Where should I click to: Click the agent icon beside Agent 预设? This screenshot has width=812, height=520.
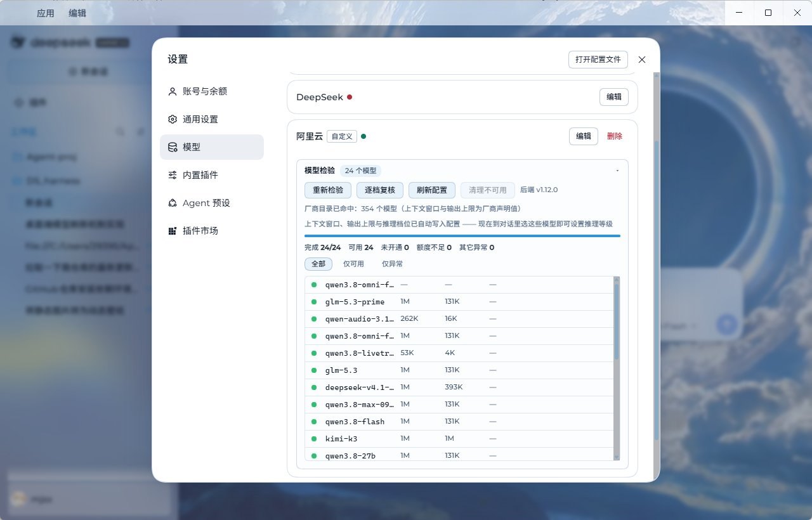click(x=172, y=203)
